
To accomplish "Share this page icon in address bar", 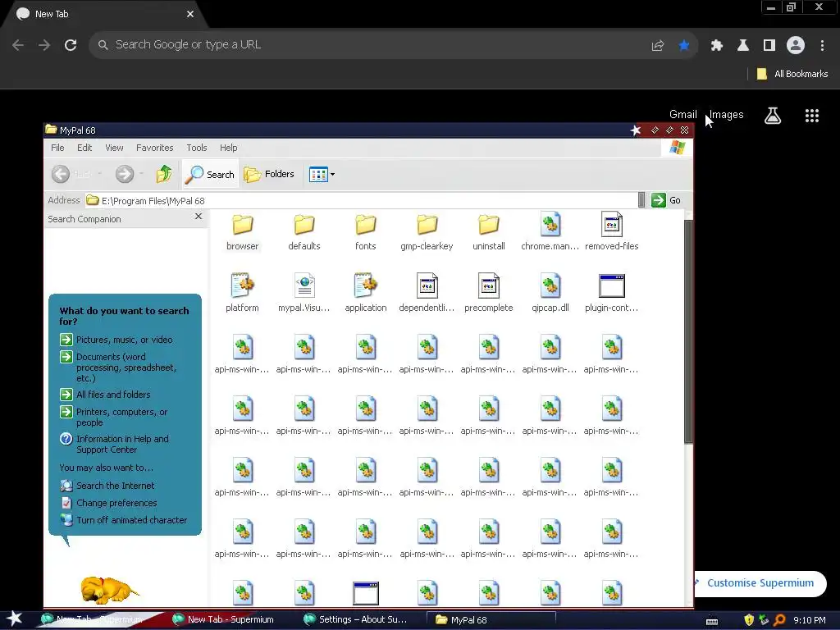I will click(658, 46).
